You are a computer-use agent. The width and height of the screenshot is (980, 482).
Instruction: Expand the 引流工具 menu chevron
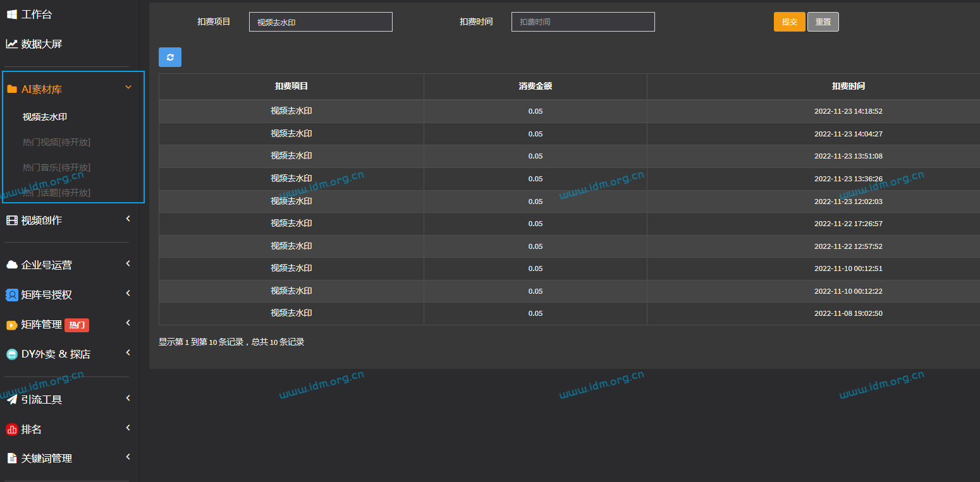point(128,398)
